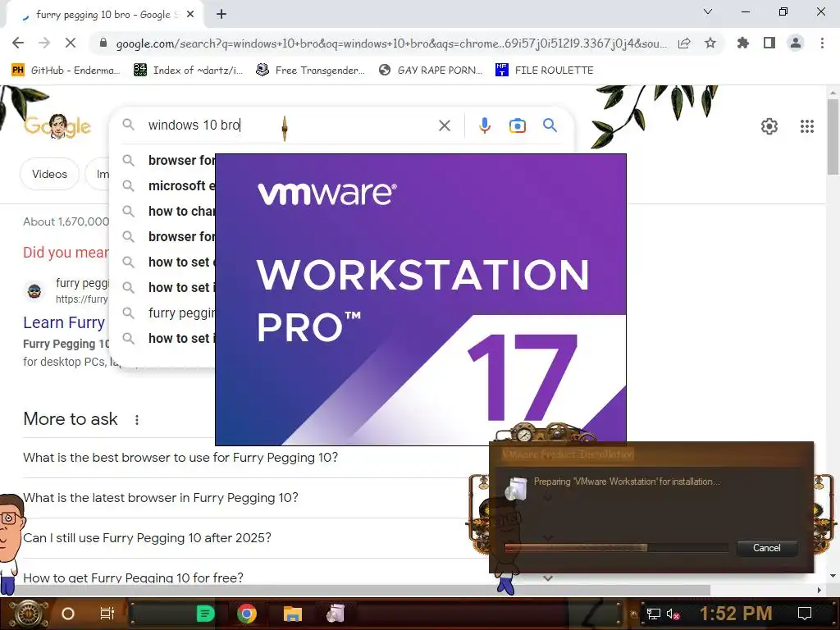Image resolution: width=840 pixels, height=630 pixels.
Task: Open Cortana circle on taskbar
Action: (68, 614)
